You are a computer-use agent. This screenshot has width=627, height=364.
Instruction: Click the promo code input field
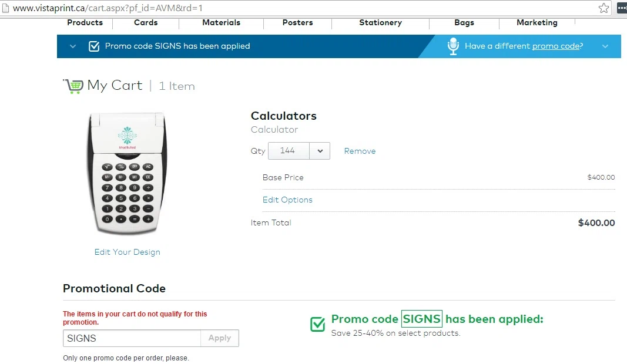132,338
